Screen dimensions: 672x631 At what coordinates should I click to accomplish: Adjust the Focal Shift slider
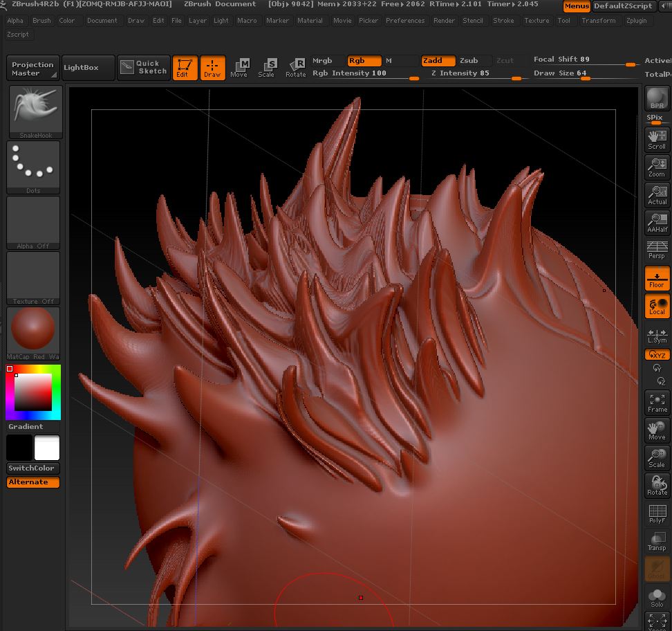(585, 60)
